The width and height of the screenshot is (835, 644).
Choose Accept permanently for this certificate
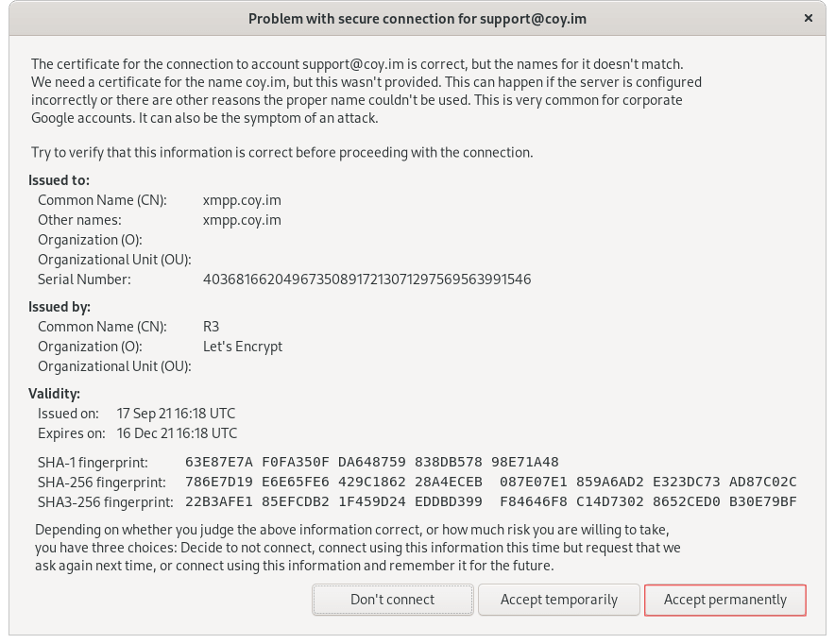coord(724,600)
